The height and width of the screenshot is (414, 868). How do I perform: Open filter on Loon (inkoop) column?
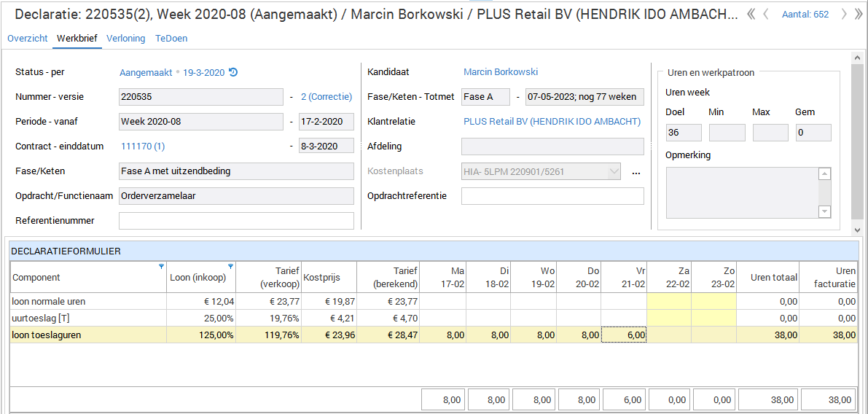pyautogui.click(x=231, y=267)
